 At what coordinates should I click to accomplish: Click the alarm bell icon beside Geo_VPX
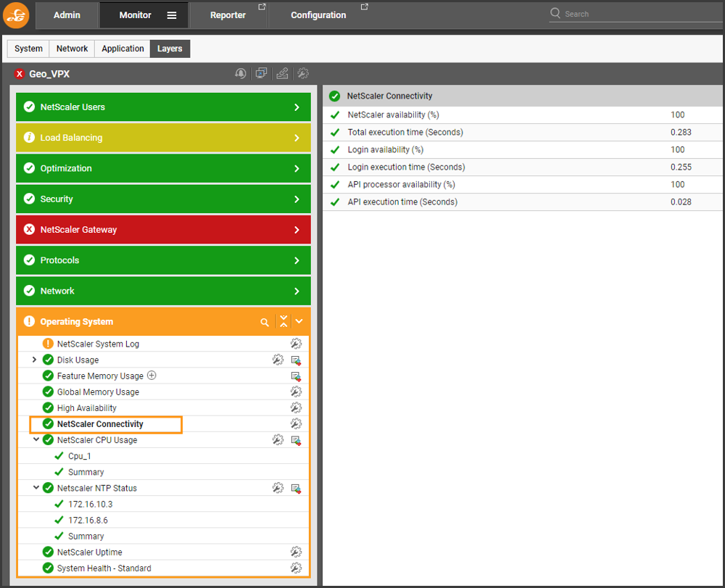[241, 73]
